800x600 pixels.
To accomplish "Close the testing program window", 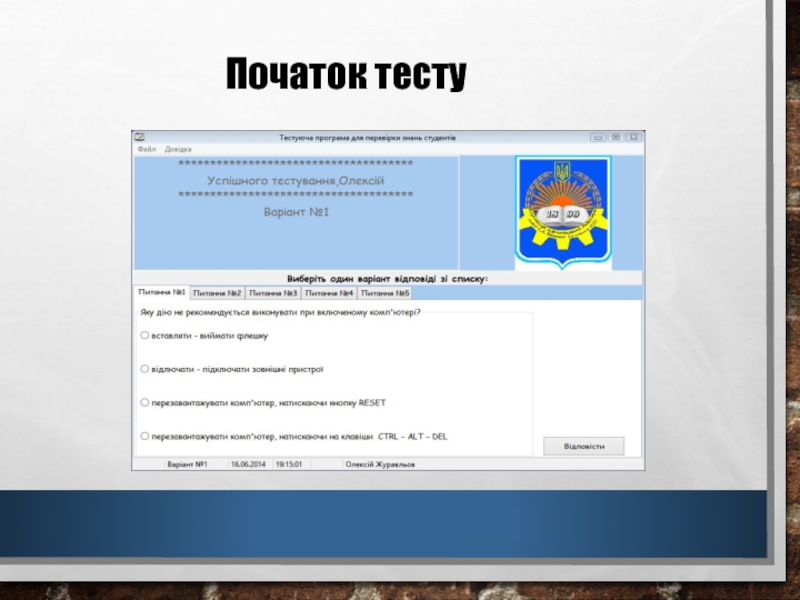I will click(x=633, y=136).
